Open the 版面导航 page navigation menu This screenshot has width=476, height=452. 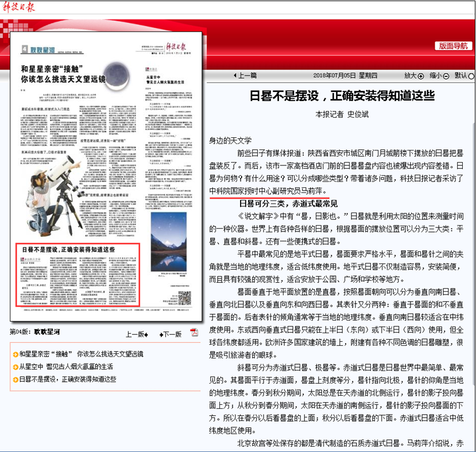point(451,46)
